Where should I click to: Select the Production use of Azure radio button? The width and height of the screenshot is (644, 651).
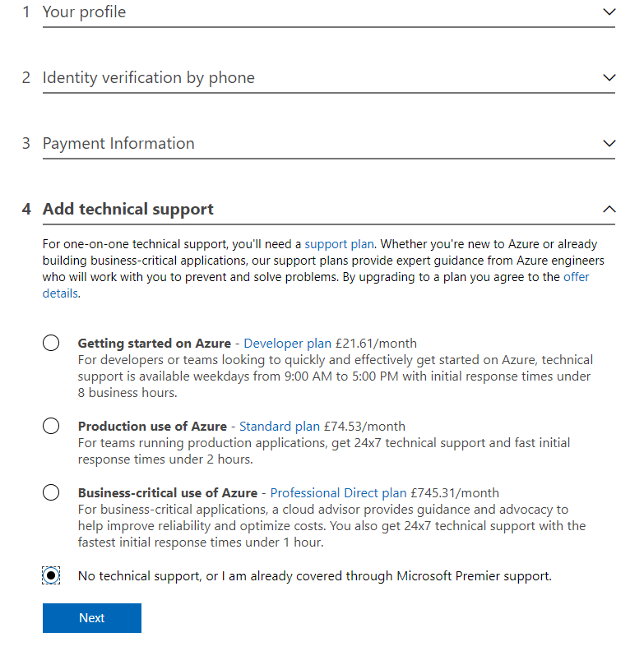(x=51, y=426)
